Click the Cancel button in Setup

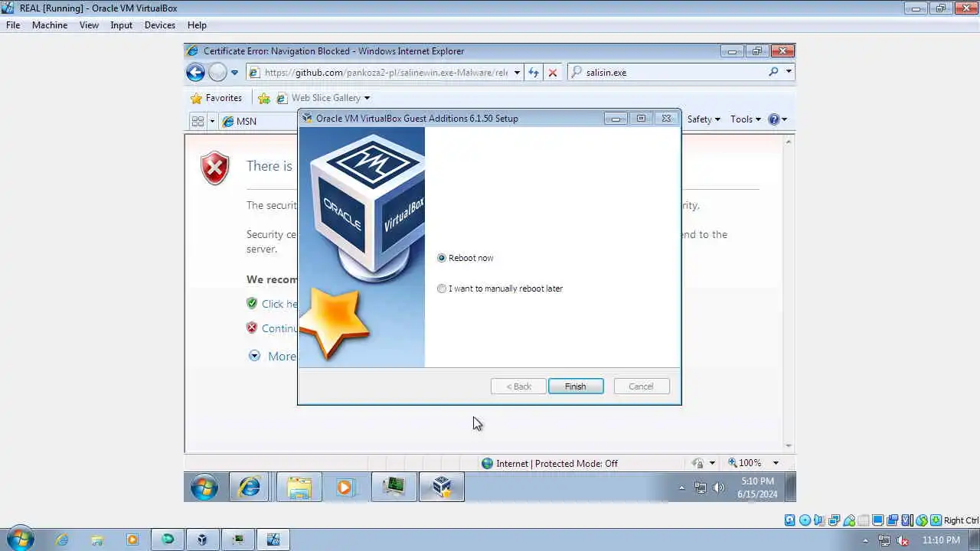point(642,386)
